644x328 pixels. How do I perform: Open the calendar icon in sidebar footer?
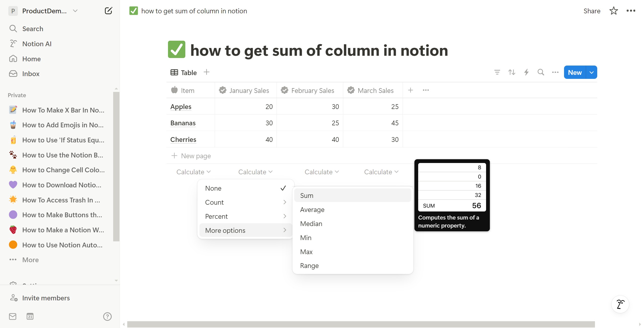[x=30, y=316]
